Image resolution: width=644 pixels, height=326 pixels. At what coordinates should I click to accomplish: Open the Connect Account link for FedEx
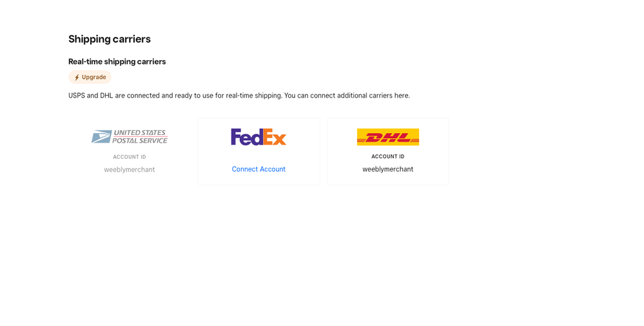click(x=259, y=169)
